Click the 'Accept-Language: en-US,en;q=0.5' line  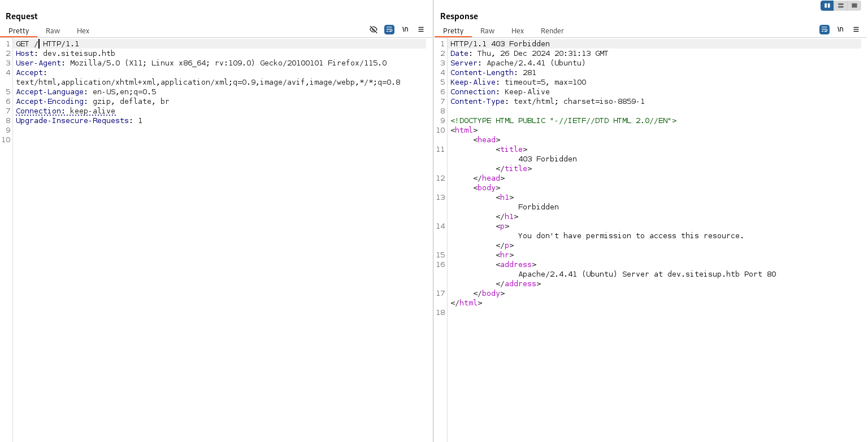coord(86,91)
